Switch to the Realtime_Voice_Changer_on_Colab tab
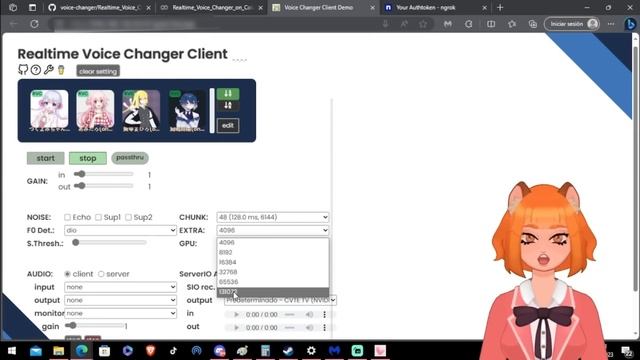The height and width of the screenshot is (360, 640). [211, 7]
